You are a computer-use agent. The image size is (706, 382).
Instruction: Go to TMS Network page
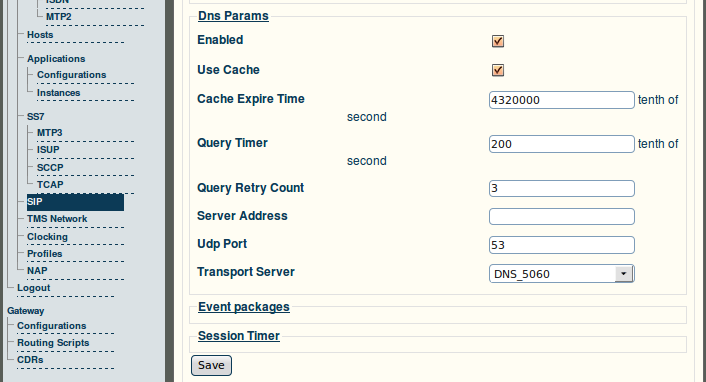(57, 219)
